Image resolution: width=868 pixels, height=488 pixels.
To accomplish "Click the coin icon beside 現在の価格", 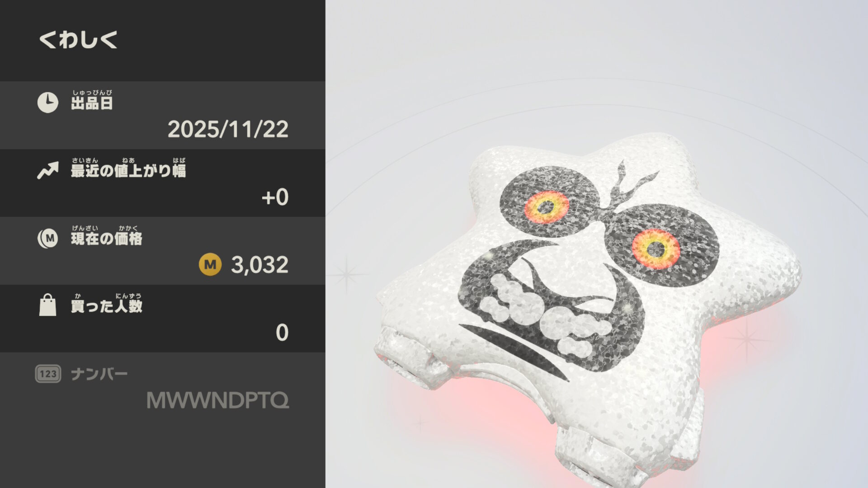I will [x=47, y=238].
